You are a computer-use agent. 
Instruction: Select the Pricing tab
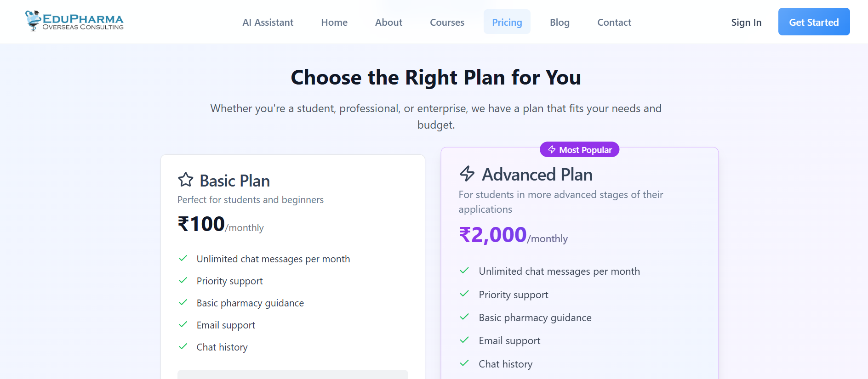tap(507, 22)
